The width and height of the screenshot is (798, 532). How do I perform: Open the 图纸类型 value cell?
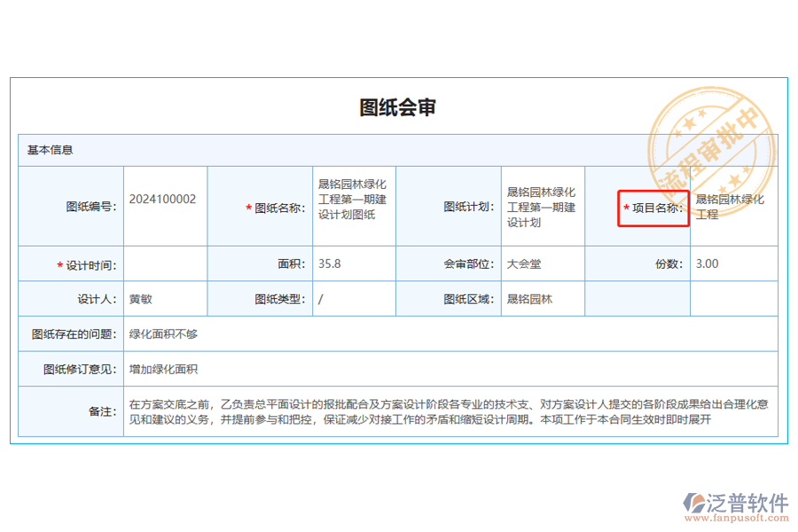pyautogui.click(x=353, y=299)
